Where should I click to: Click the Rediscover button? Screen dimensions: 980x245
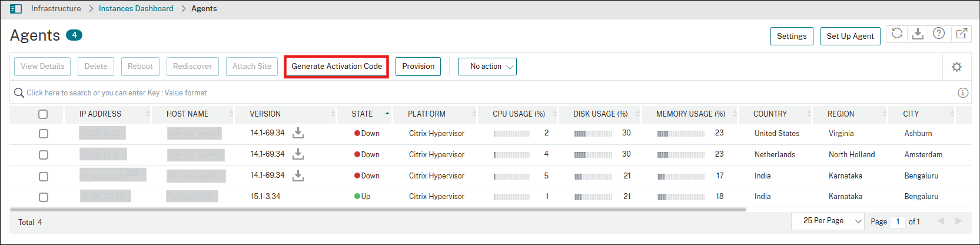(192, 67)
